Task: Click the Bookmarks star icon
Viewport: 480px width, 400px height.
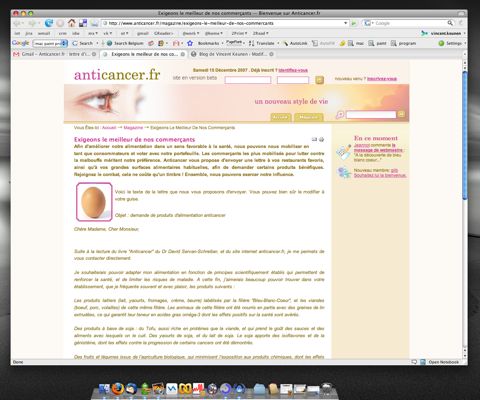Action: point(190,43)
